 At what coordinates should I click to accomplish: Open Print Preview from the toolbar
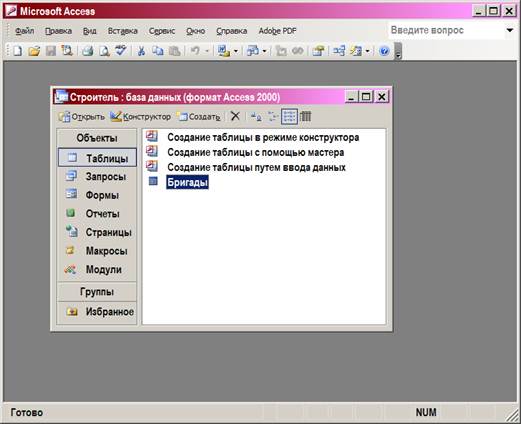(x=104, y=51)
